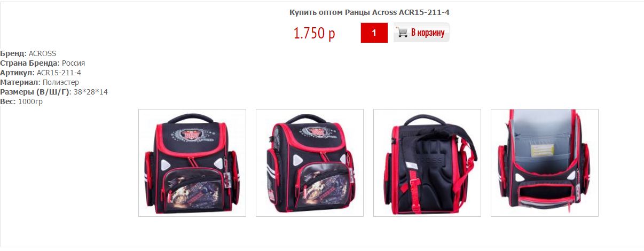Click the 'Бренд' label
This screenshot has height=251, width=644.
(13, 53)
